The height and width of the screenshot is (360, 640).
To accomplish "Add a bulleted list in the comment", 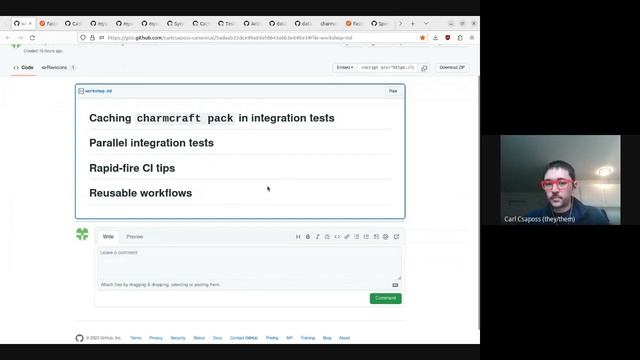I will [357, 237].
